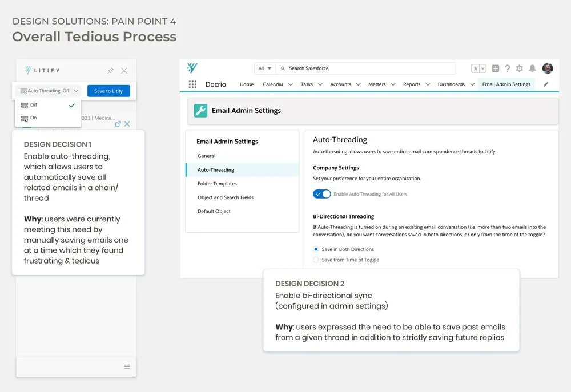Expand the Dashboards tab chevron

coord(472,84)
